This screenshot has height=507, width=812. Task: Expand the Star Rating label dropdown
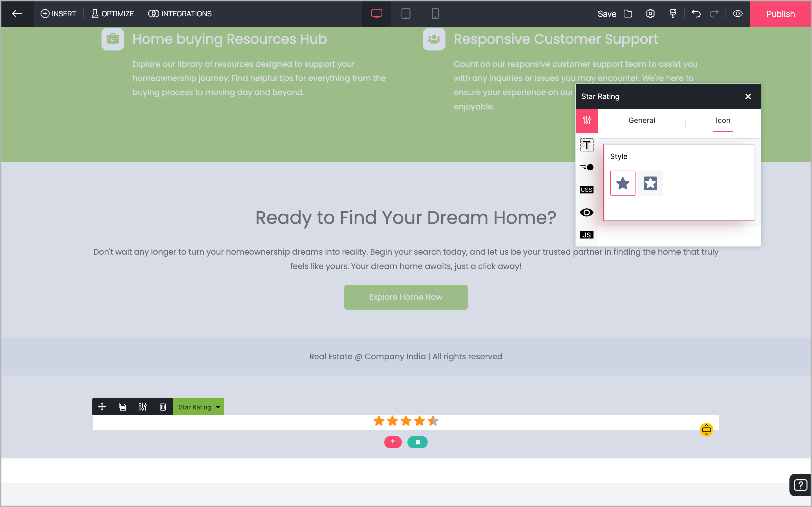pyautogui.click(x=218, y=407)
